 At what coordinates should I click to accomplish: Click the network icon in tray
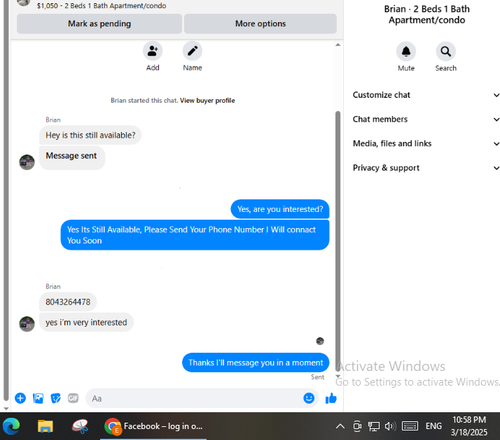pyautogui.click(x=374, y=426)
